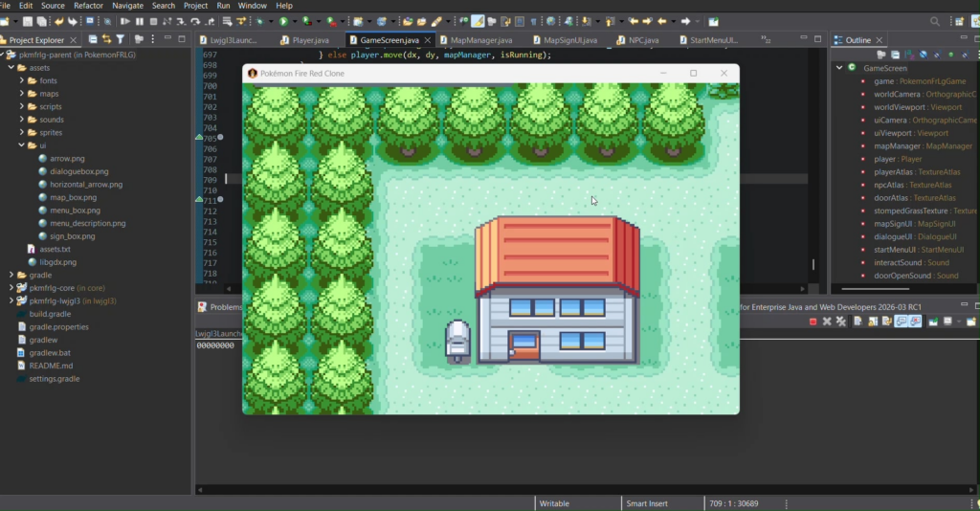Click Remove All Terminated Launches icon
This screenshot has width=980, height=511.
click(841, 322)
